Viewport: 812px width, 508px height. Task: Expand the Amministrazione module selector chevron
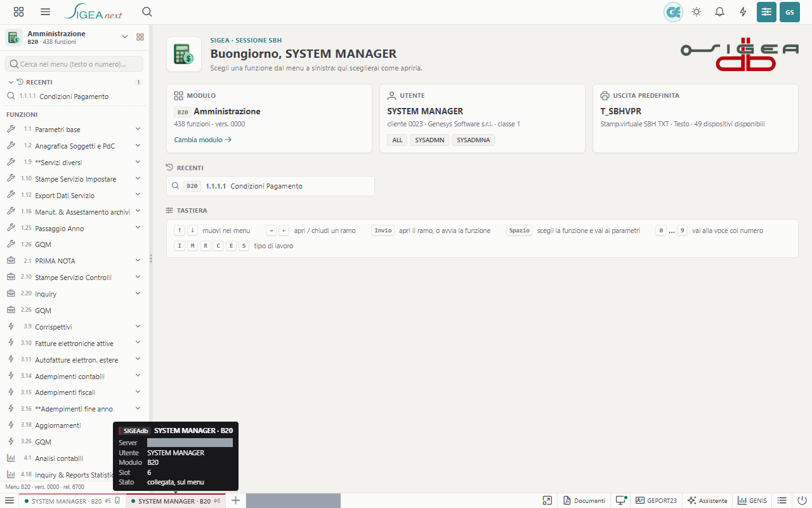[x=125, y=37]
